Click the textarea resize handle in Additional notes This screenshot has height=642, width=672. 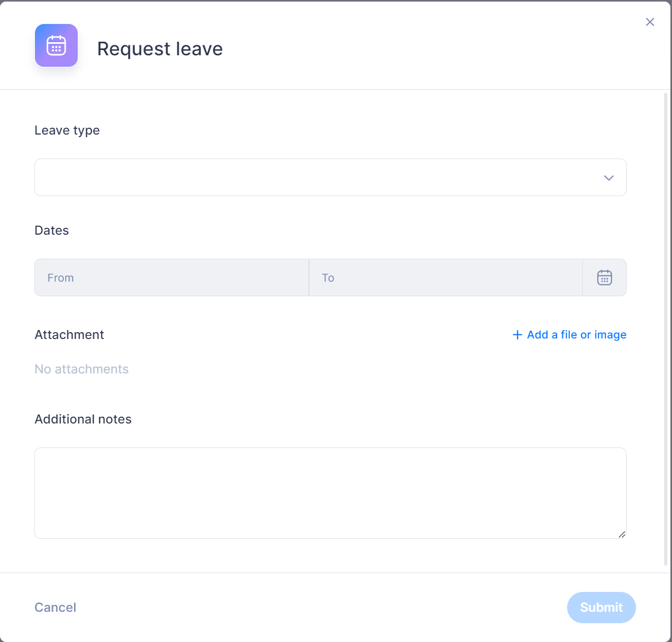click(x=621, y=534)
